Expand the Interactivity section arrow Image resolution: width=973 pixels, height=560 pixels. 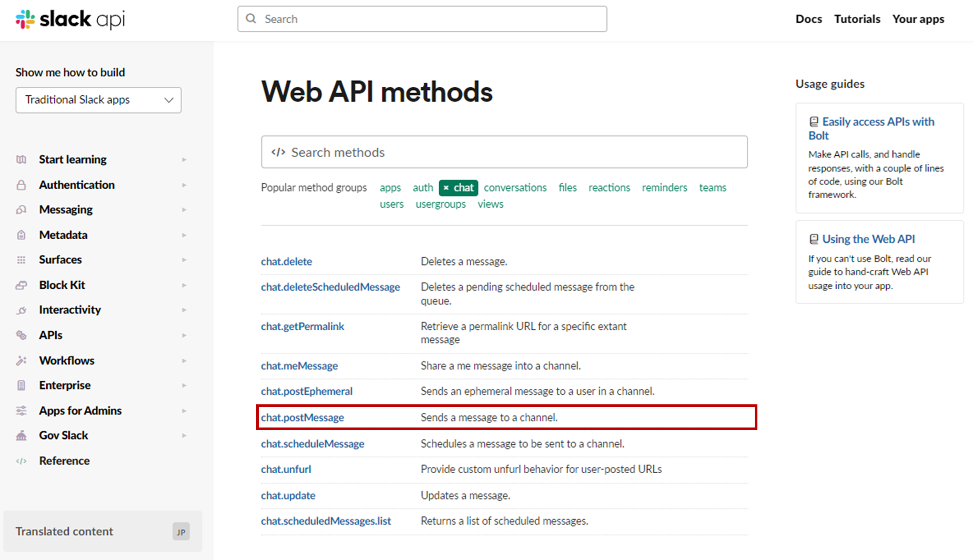pos(184,310)
